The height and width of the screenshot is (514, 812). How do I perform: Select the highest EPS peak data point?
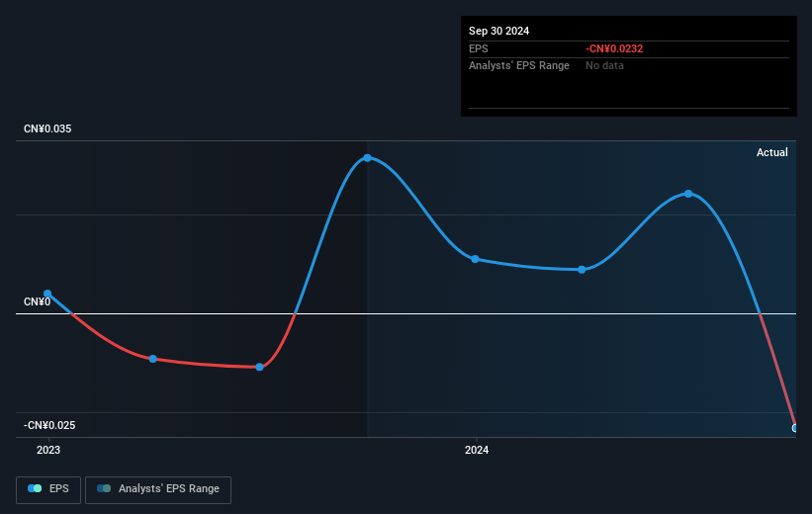(367, 158)
